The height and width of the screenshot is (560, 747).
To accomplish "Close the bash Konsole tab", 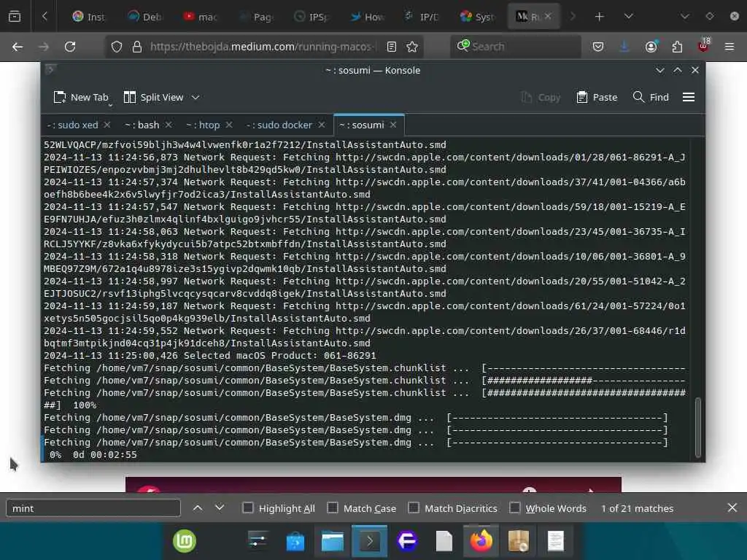I will (169, 125).
